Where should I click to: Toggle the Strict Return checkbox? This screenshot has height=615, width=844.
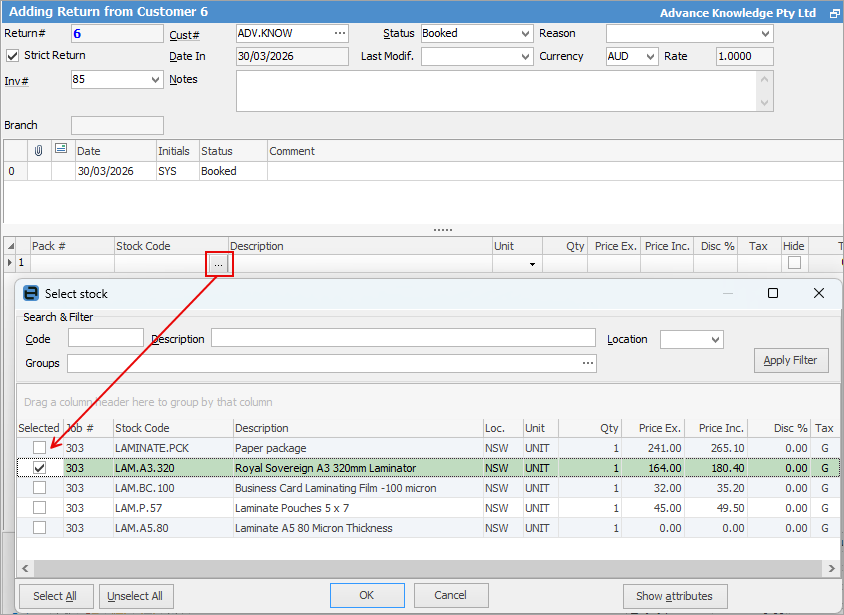pos(13,56)
